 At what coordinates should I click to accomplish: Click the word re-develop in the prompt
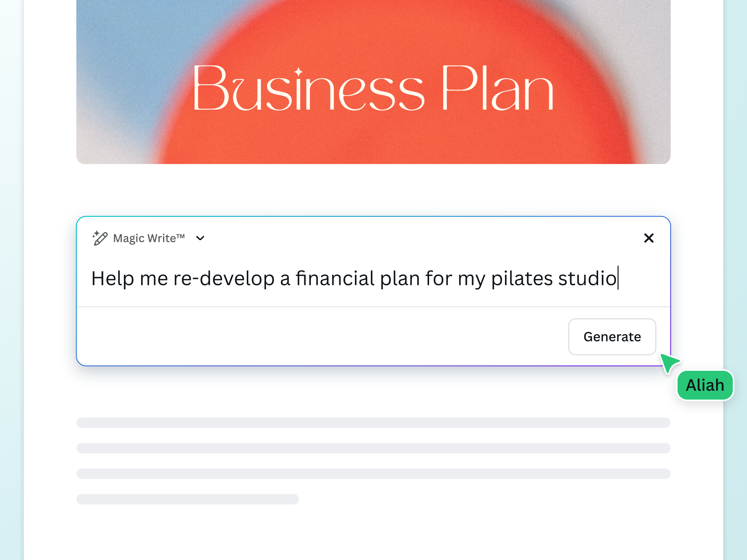click(x=224, y=279)
